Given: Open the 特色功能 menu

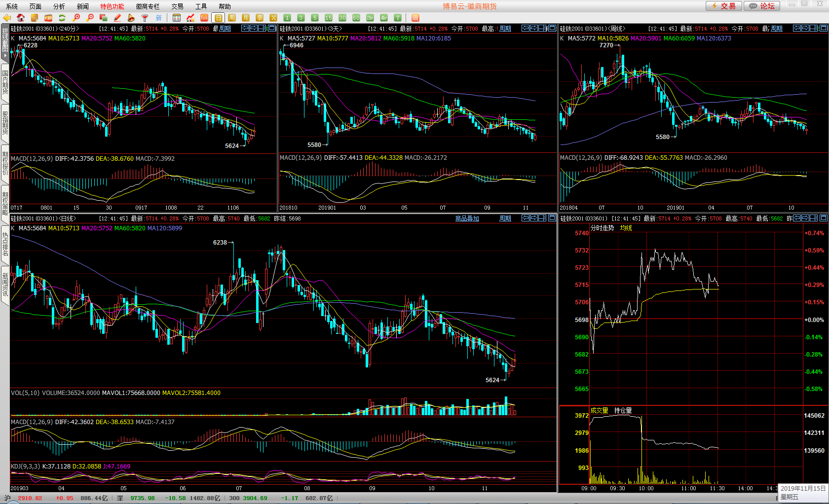Looking at the screenshot, I should pos(112,6).
